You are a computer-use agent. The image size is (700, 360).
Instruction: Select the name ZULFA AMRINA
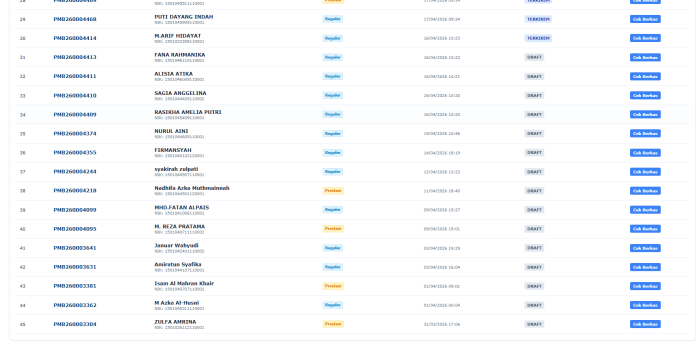click(x=175, y=322)
